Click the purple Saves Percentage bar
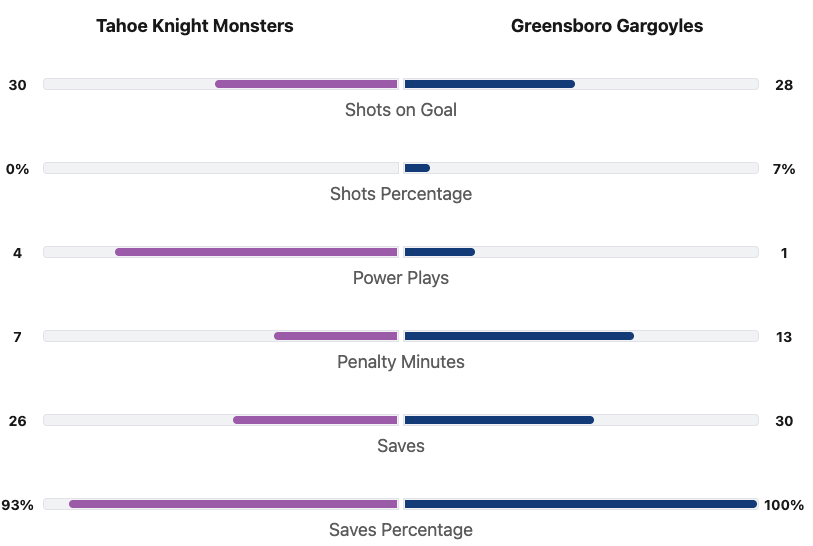The width and height of the screenshot is (813, 546). (233, 504)
